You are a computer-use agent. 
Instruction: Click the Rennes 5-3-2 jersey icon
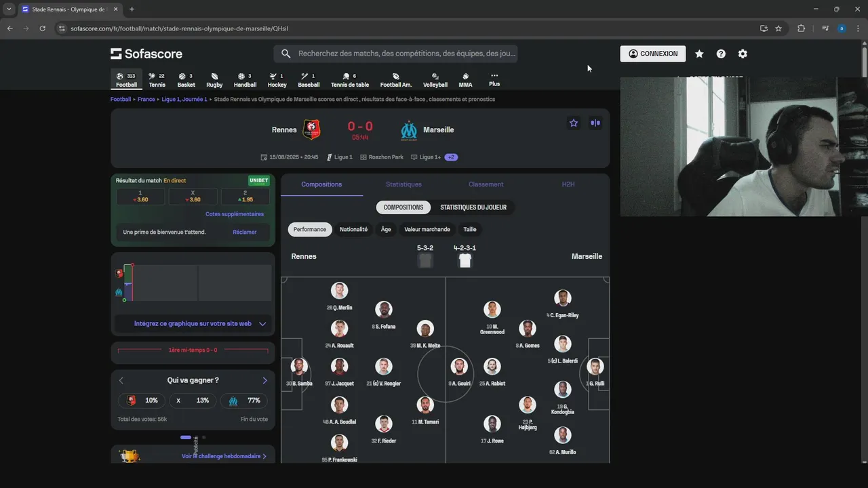425,261
